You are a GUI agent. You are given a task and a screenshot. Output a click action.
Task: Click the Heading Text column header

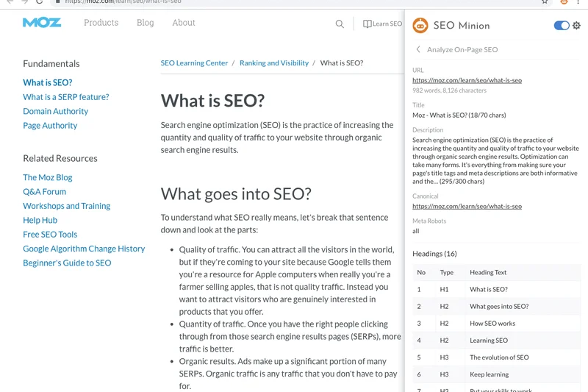488,272
